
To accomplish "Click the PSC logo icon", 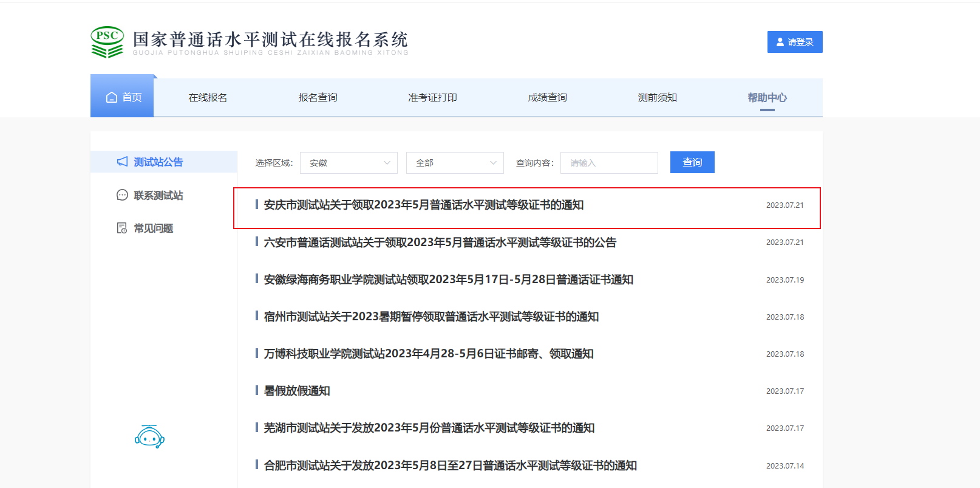I will (x=107, y=42).
